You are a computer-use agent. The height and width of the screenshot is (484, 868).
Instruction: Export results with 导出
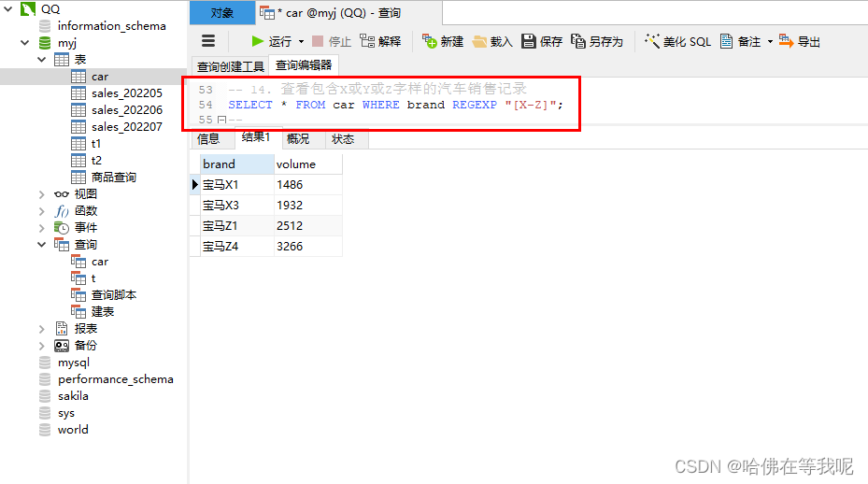point(800,41)
